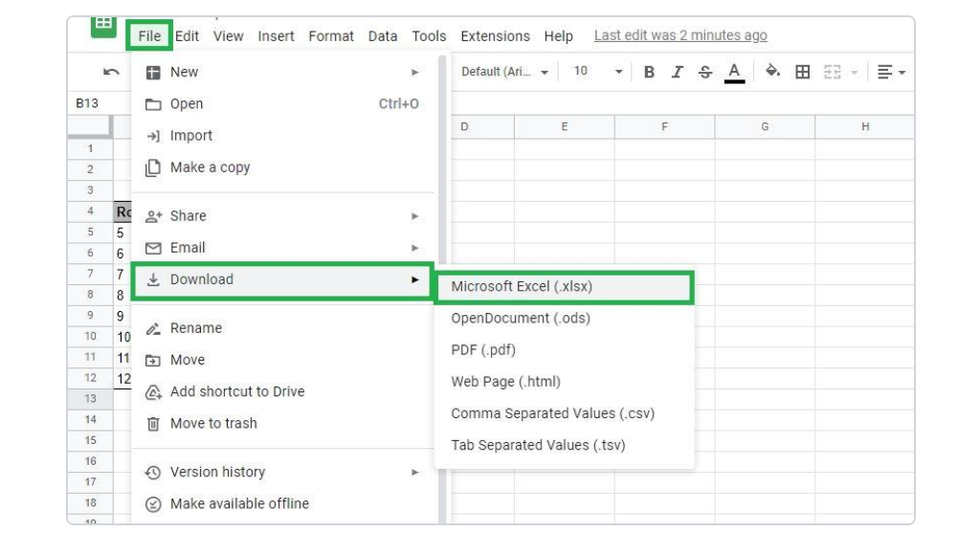Toggle italic formatting
Image resolution: width=980 pixels, height=555 pixels.
tap(677, 73)
